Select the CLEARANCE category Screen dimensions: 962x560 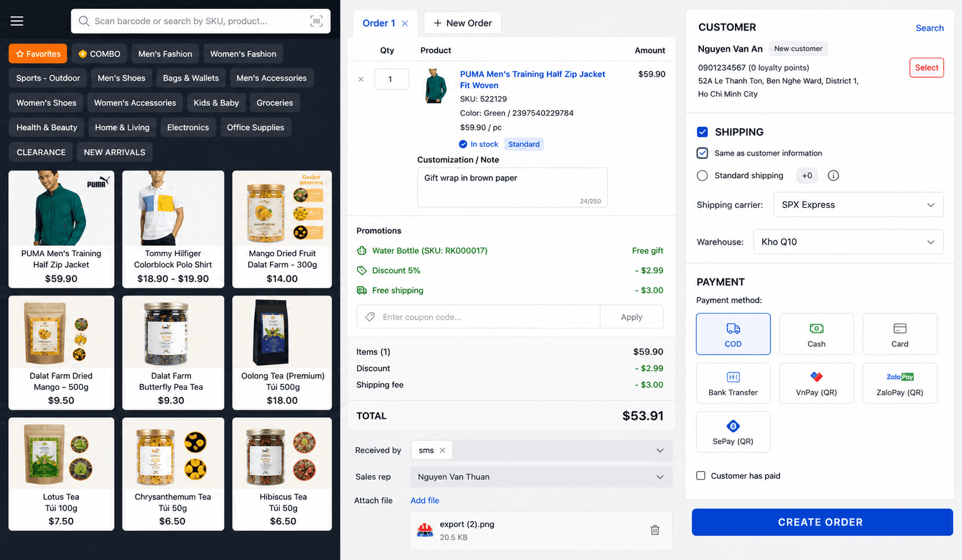click(41, 152)
